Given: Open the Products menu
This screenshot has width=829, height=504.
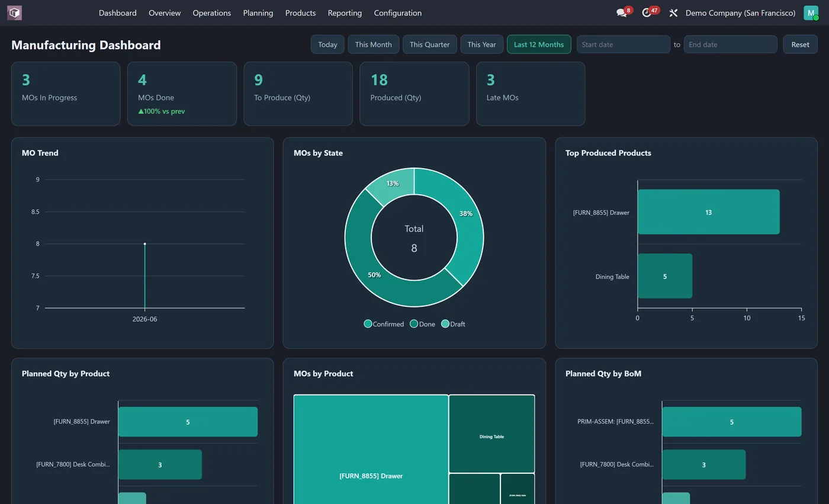Looking at the screenshot, I should click(x=300, y=12).
